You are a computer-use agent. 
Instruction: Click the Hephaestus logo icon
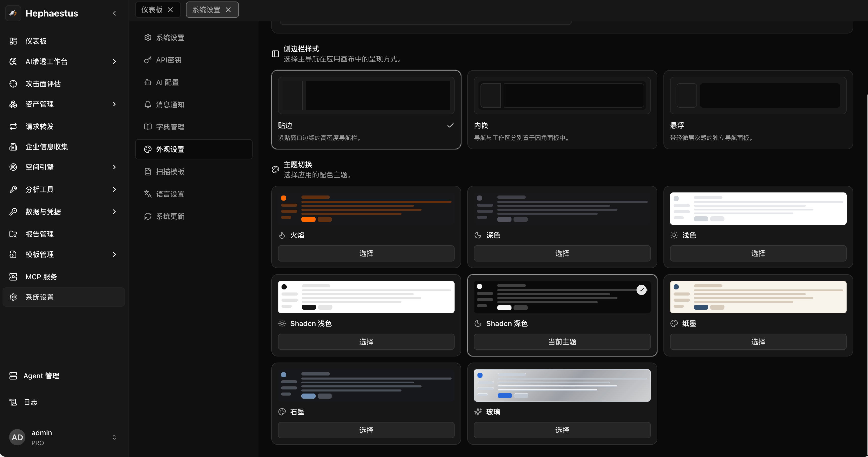[x=13, y=13]
